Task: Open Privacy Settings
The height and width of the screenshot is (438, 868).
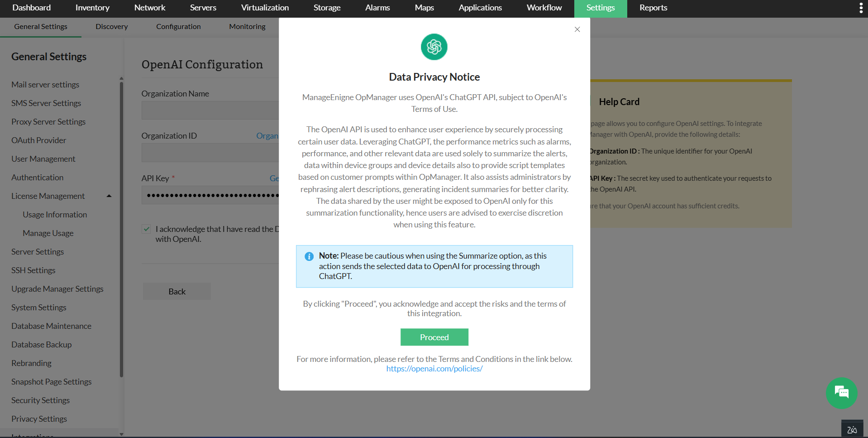Action: (x=39, y=419)
